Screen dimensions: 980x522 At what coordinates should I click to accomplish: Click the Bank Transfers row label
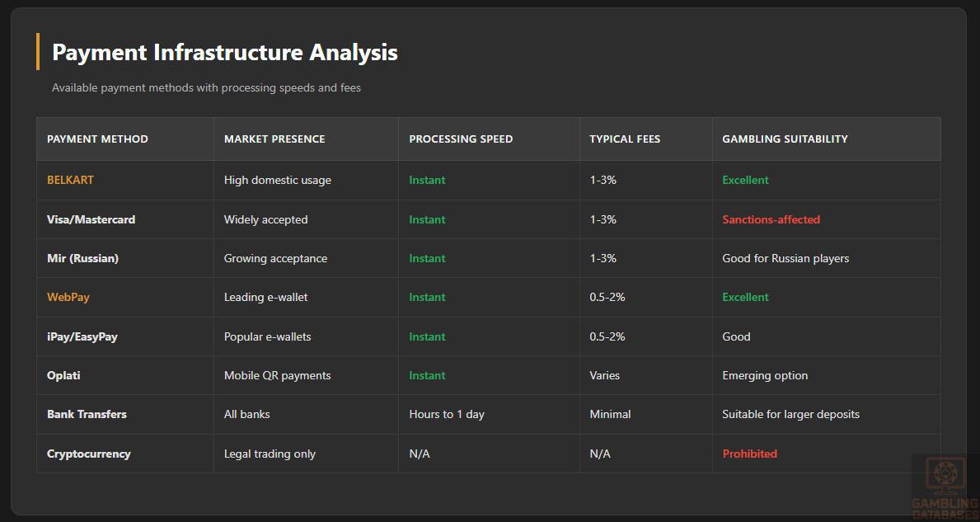click(x=87, y=414)
